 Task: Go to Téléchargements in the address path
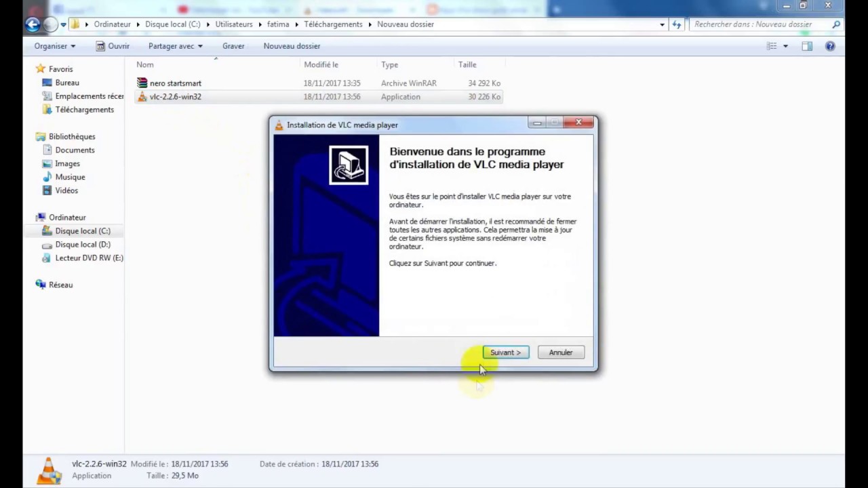pos(333,24)
